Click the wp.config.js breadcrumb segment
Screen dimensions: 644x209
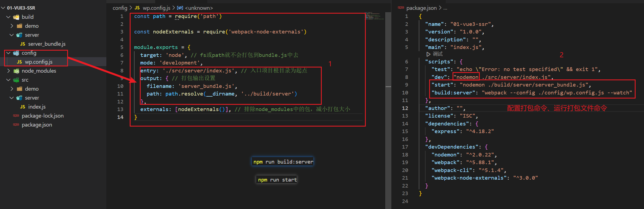point(156,8)
